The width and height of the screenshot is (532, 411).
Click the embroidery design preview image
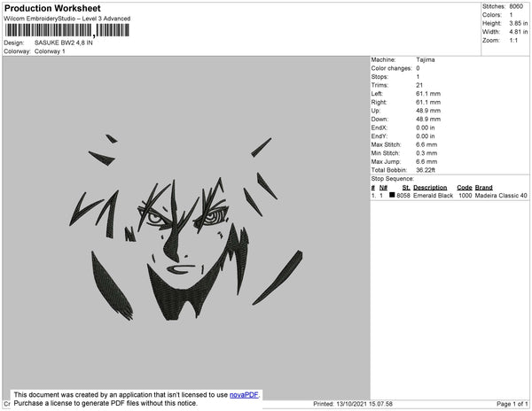click(186, 228)
